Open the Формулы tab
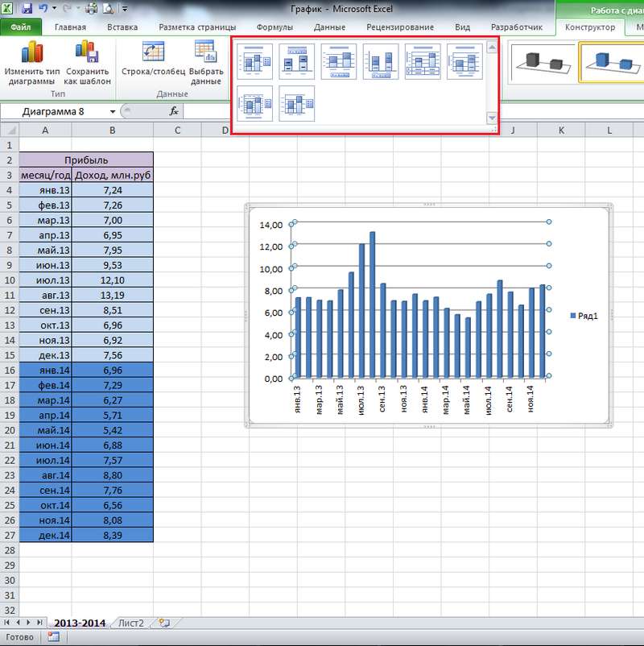The width and height of the screenshot is (644, 646). click(x=275, y=27)
